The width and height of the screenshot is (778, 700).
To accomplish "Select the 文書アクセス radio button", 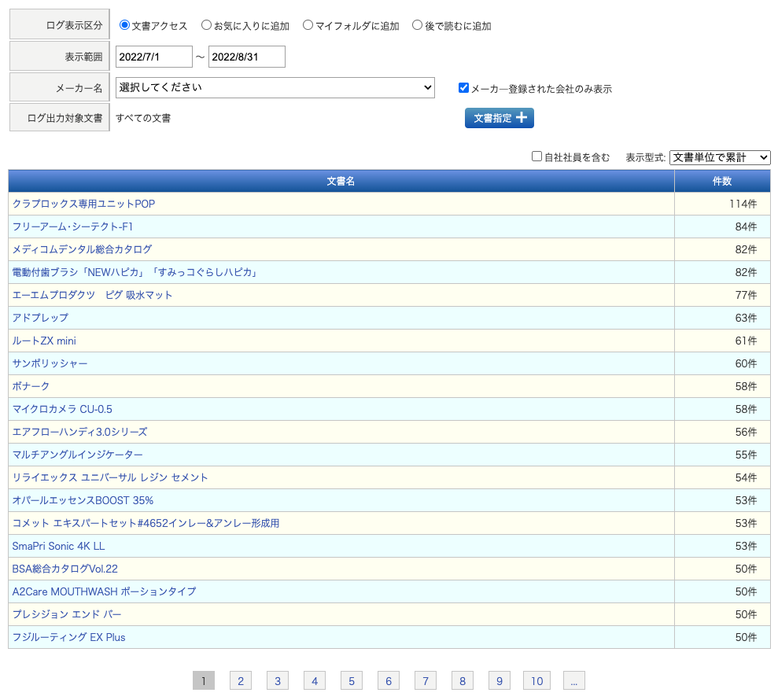I will tap(124, 25).
